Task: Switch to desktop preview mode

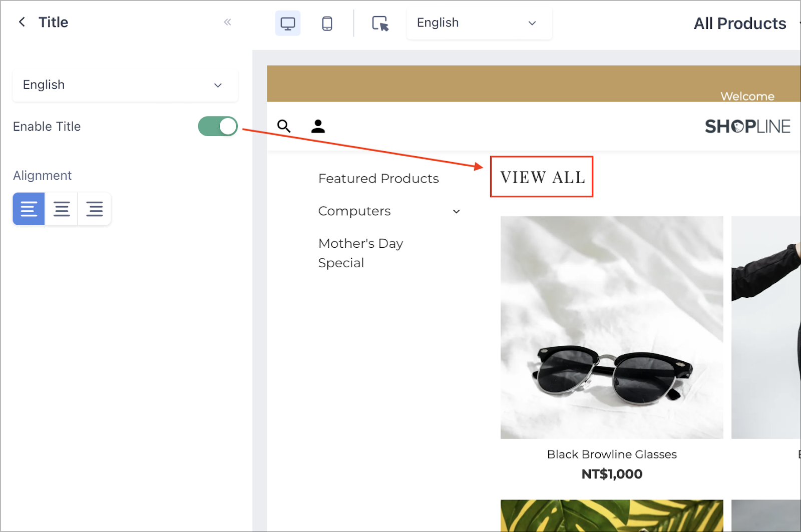Action: (287, 23)
